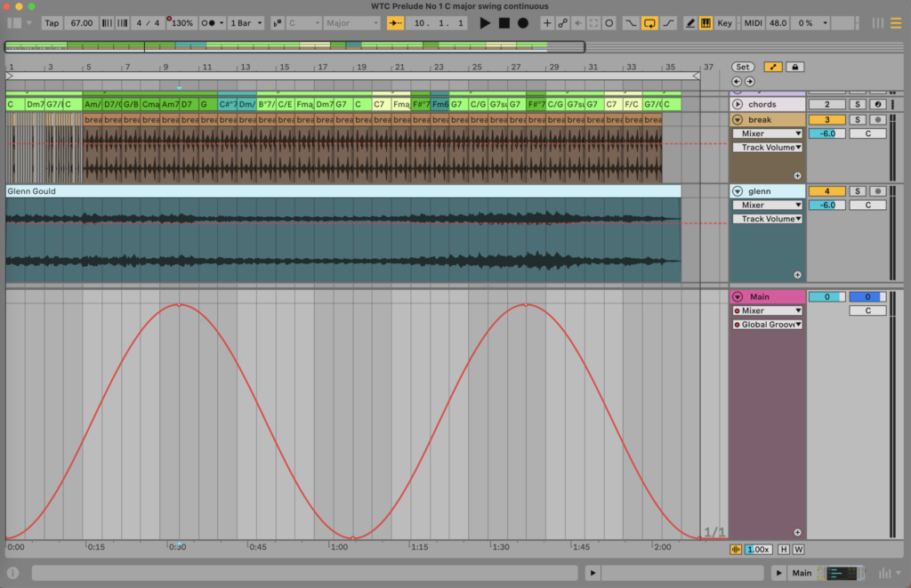Toggle the computer MIDI keyboard icon

tap(705, 23)
